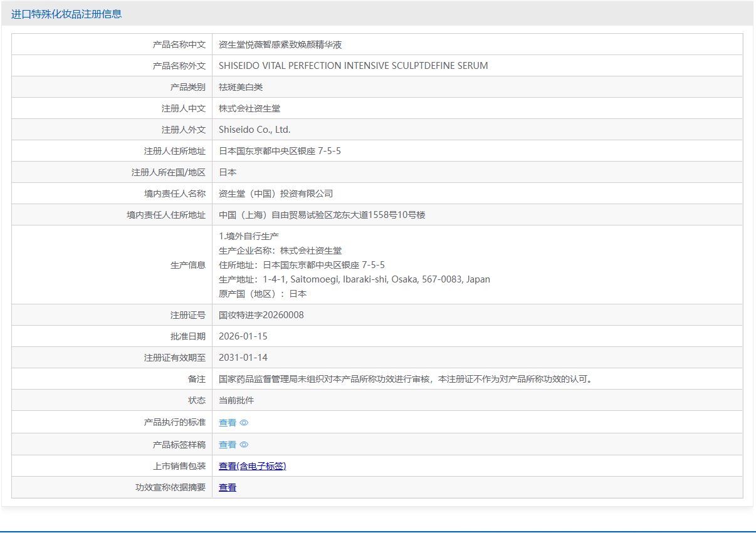
Task: Select the product name 资生堂悦薇智感紧致焕颜精华液
Action: coord(280,44)
